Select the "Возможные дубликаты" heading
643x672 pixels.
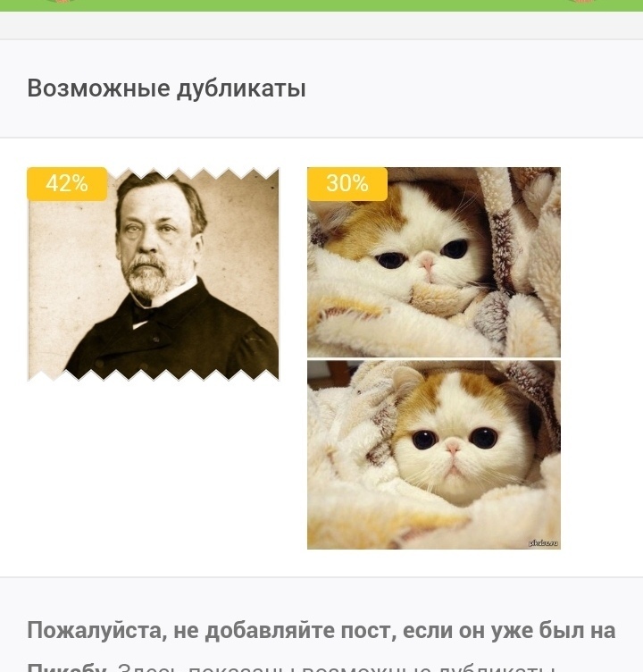166,88
